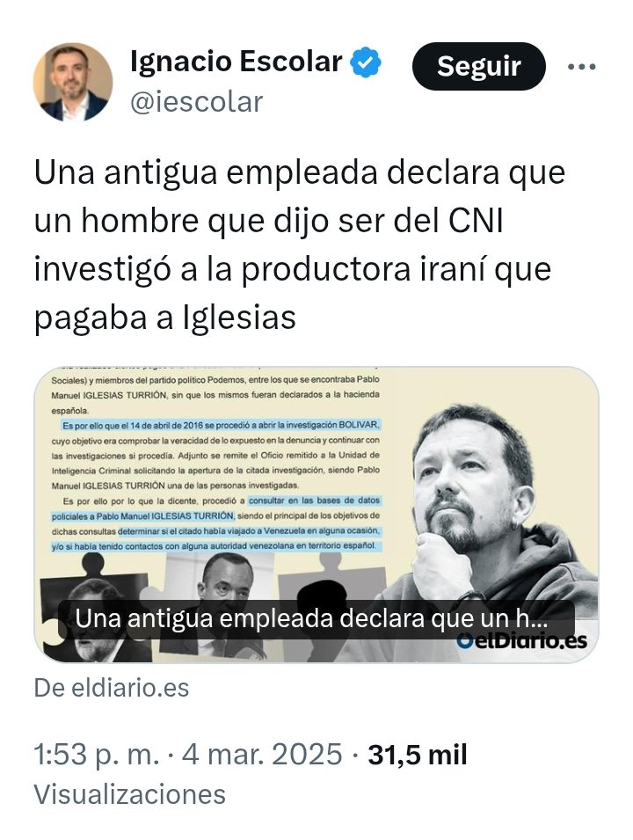Image resolution: width=633 pixels, height=840 pixels.
Task: Open the 'De eldiario.es' source link
Action: pos(112,688)
